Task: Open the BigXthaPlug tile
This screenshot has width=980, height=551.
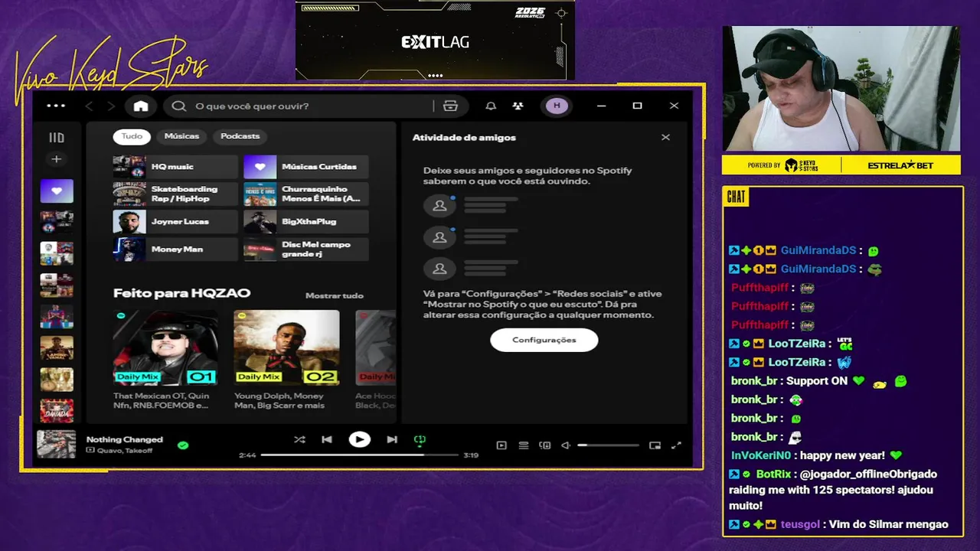Action: [305, 222]
